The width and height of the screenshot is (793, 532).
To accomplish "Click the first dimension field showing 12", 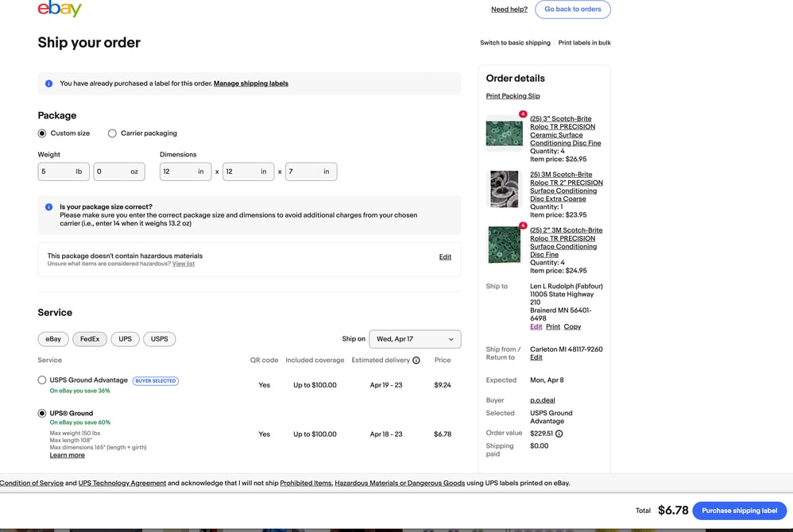I will [x=186, y=172].
